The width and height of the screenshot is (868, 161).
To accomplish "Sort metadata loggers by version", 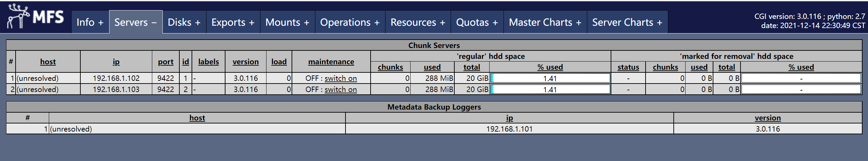I will point(768,118).
